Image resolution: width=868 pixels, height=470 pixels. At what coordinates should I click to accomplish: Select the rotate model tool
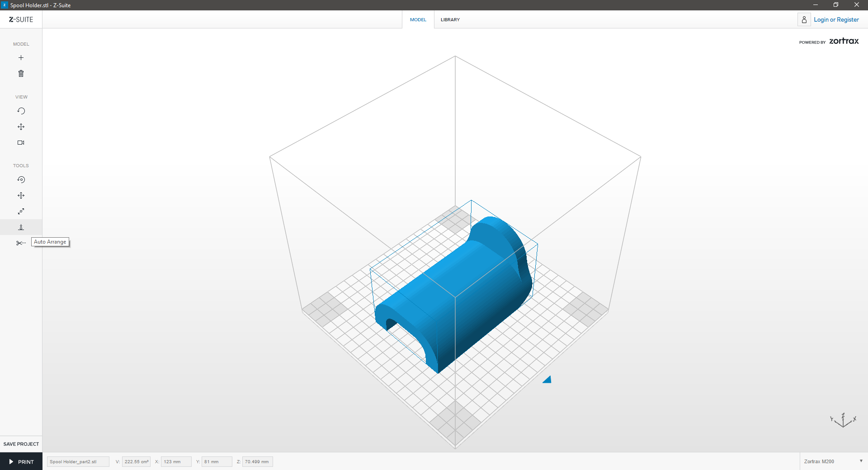(x=21, y=180)
